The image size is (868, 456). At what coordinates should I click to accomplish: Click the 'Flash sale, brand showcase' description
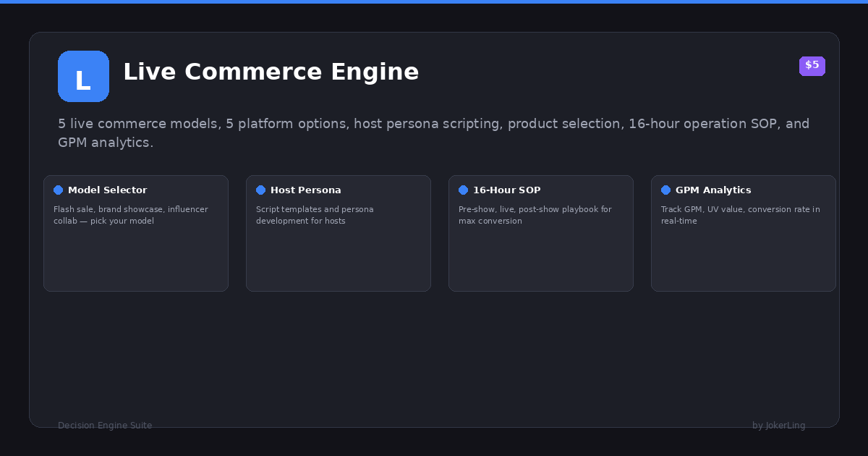(131, 215)
